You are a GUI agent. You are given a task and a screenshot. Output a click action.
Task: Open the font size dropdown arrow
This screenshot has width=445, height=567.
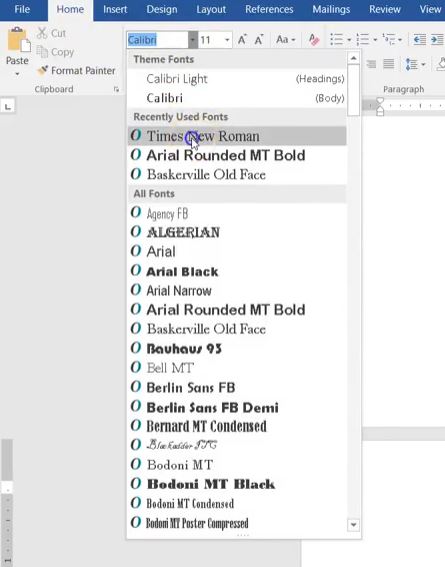pyautogui.click(x=227, y=39)
